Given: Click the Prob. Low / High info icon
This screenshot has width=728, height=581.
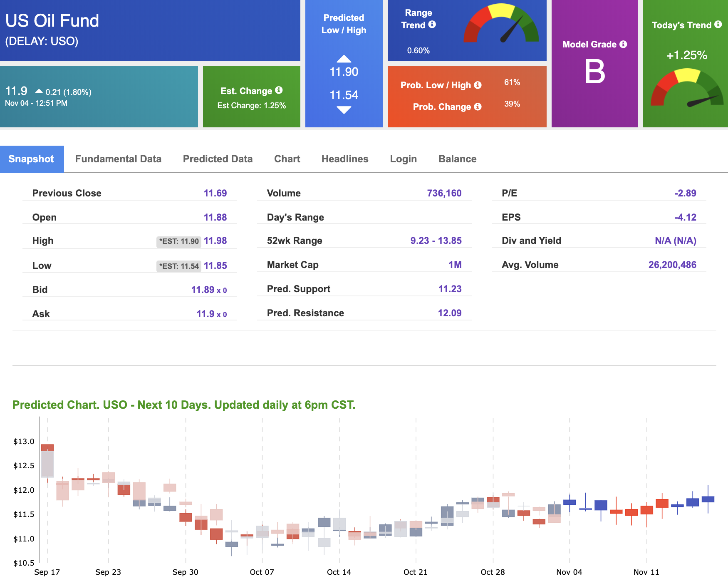Looking at the screenshot, I should click(478, 85).
